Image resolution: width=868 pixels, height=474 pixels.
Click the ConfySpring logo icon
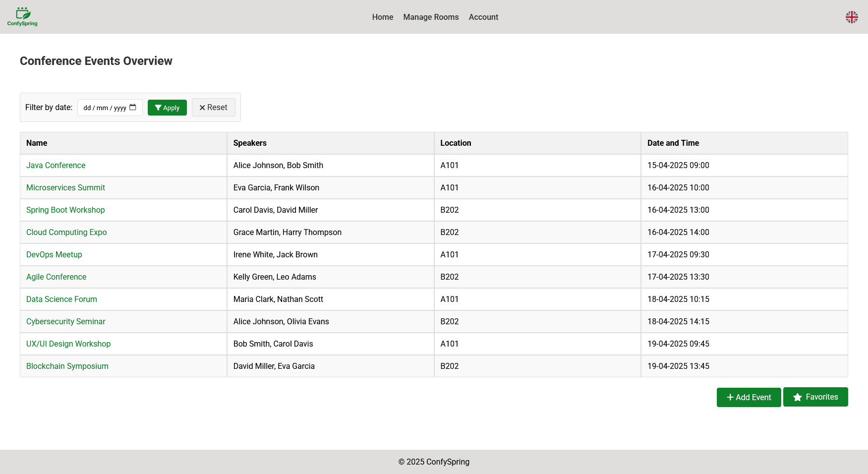[22, 17]
